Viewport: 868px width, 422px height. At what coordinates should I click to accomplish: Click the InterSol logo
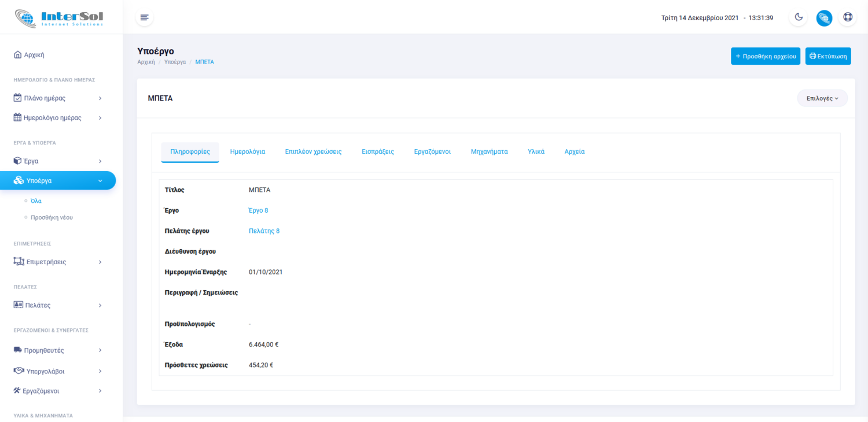60,17
